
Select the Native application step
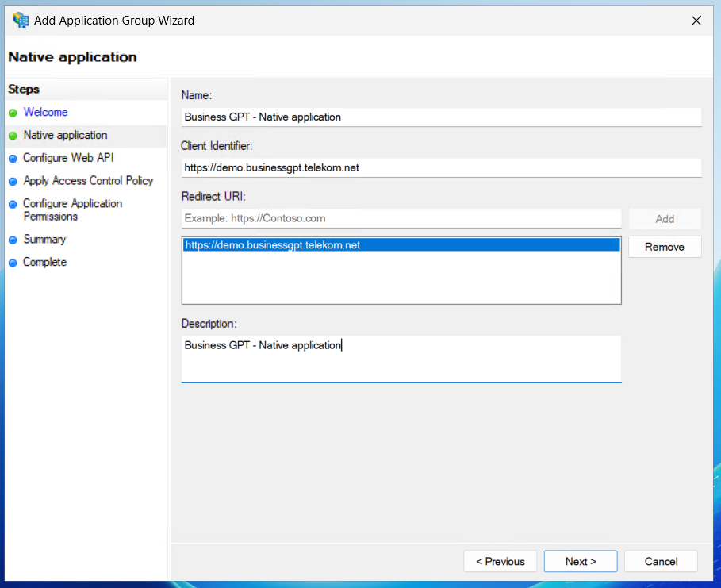[65, 135]
